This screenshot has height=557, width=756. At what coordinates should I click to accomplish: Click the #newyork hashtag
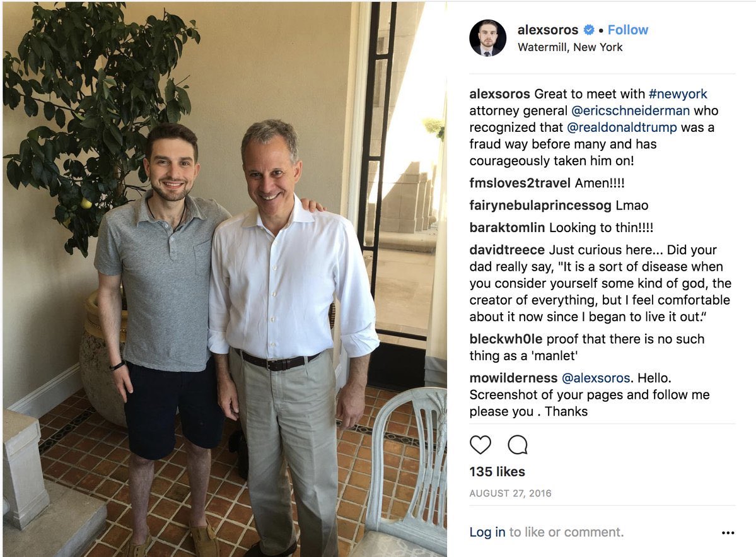(x=678, y=93)
